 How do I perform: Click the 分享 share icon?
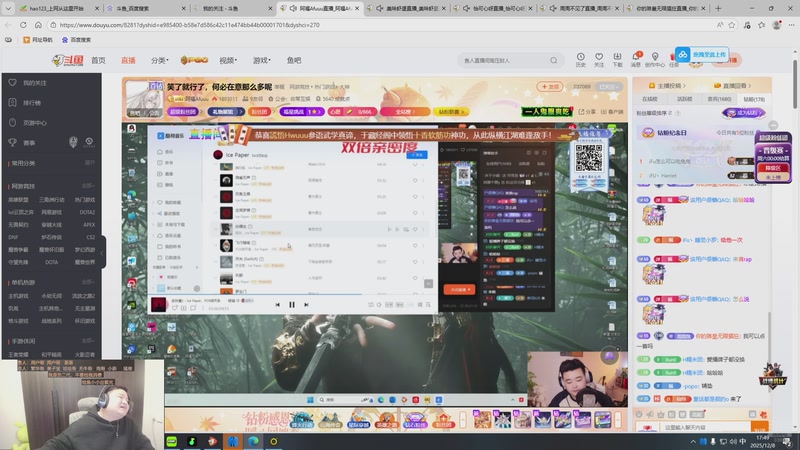click(x=587, y=112)
